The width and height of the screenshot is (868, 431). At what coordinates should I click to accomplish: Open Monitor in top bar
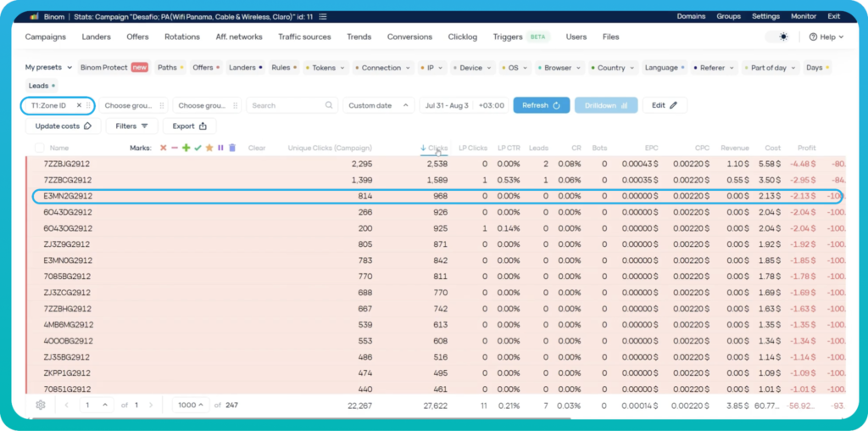(804, 17)
